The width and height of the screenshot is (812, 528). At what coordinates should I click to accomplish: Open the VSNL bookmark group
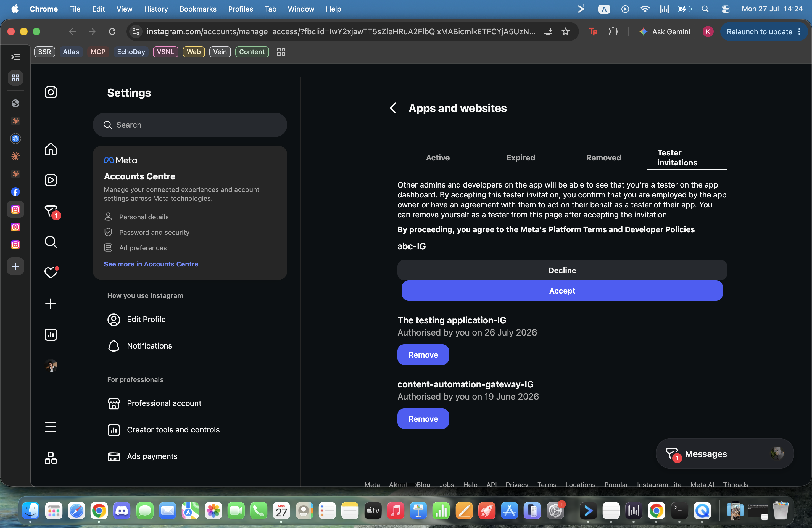(x=165, y=52)
